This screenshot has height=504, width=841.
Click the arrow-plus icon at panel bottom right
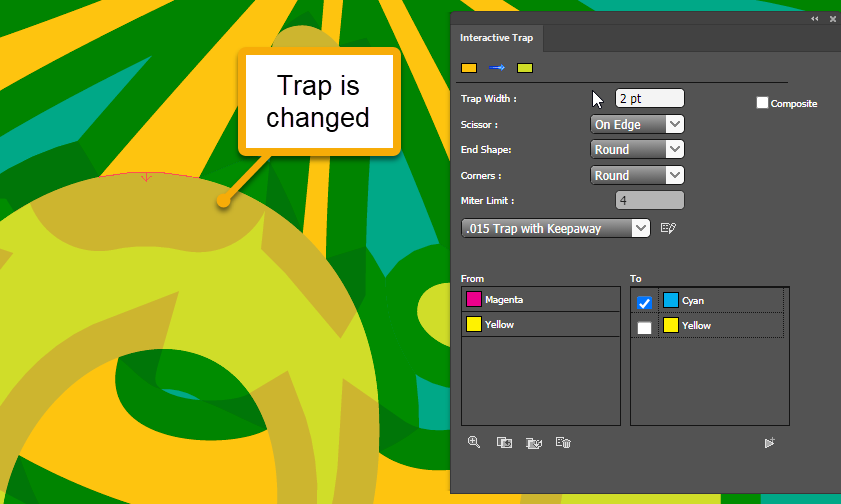click(x=769, y=442)
